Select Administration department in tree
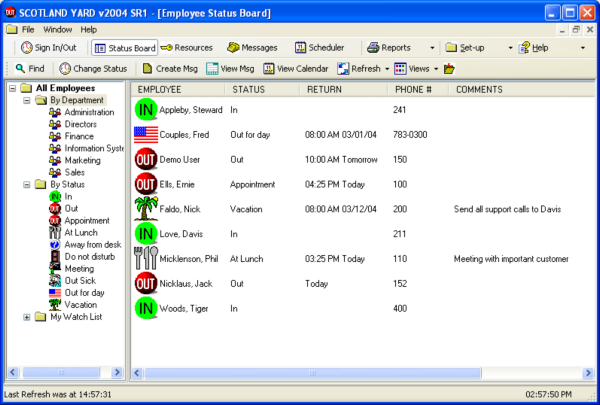This screenshot has width=600, height=405. point(89,112)
